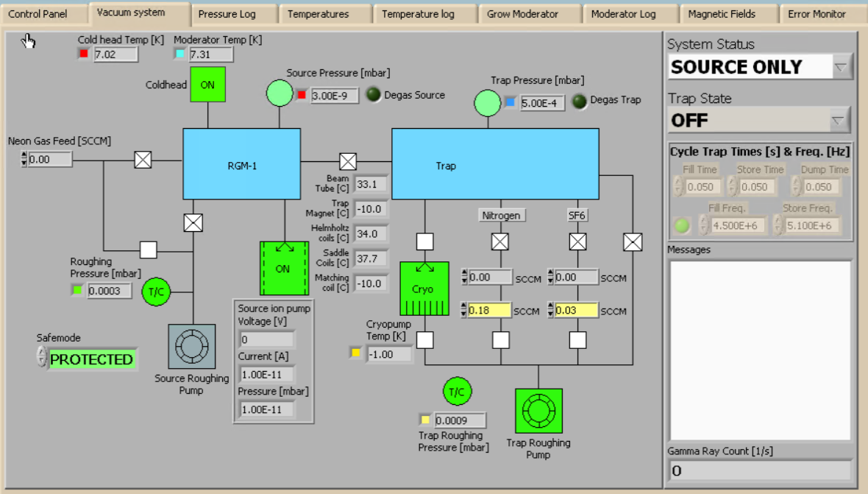The height and width of the screenshot is (494, 868).
Task: Click the Neon Gas Feed valve
Action: [x=143, y=160]
